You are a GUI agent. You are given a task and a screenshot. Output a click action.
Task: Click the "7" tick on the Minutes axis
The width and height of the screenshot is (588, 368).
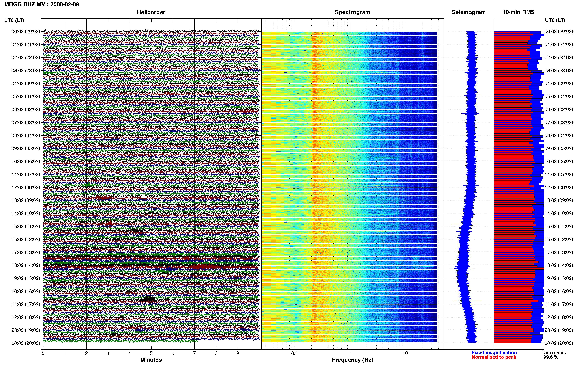click(195, 353)
